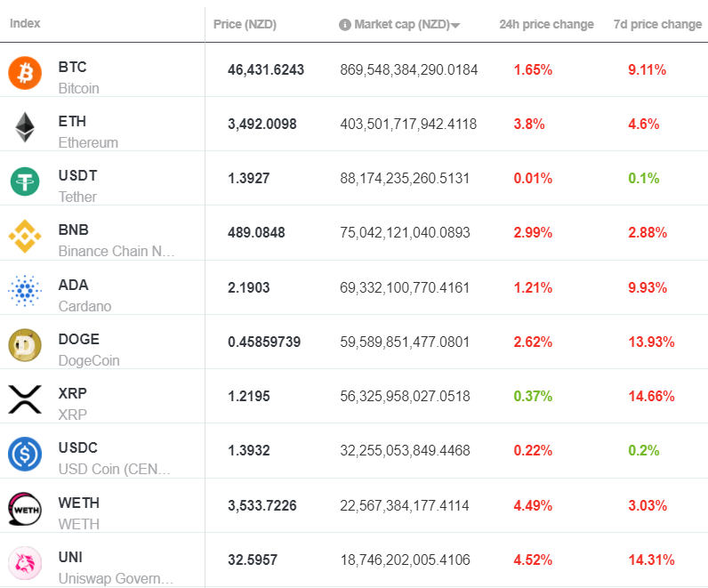Viewport: 708px width, 588px height.
Task: Click the USDC blue dollar logo
Action: (x=25, y=454)
